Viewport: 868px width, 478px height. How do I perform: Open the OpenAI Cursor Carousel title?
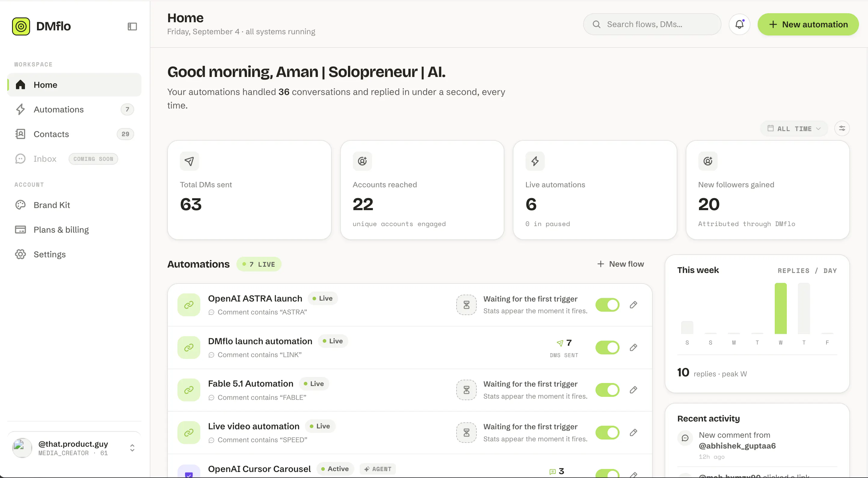(x=260, y=469)
